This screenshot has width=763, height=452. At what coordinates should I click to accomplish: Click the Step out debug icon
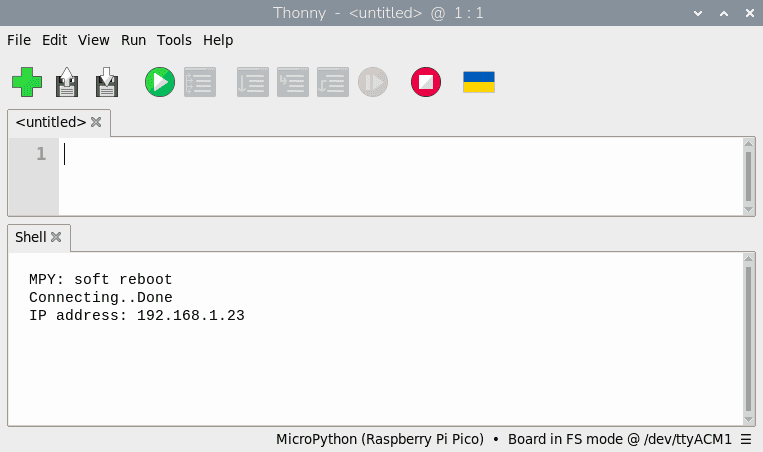tap(332, 82)
